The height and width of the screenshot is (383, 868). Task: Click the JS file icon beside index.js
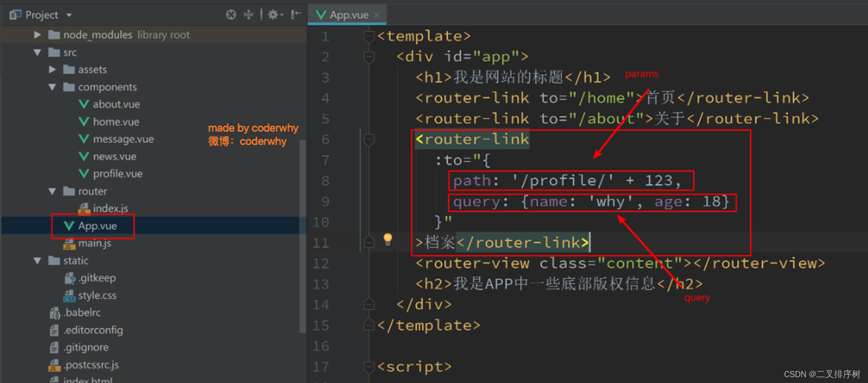click(84, 209)
